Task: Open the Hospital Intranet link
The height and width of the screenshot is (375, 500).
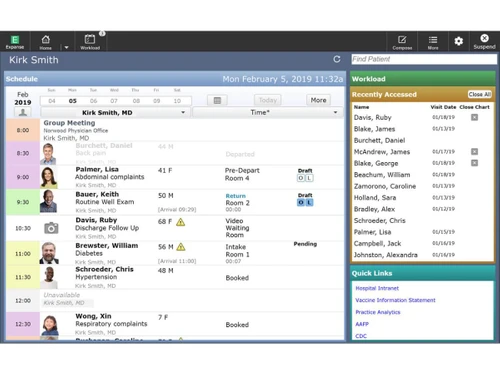Action: [377, 288]
